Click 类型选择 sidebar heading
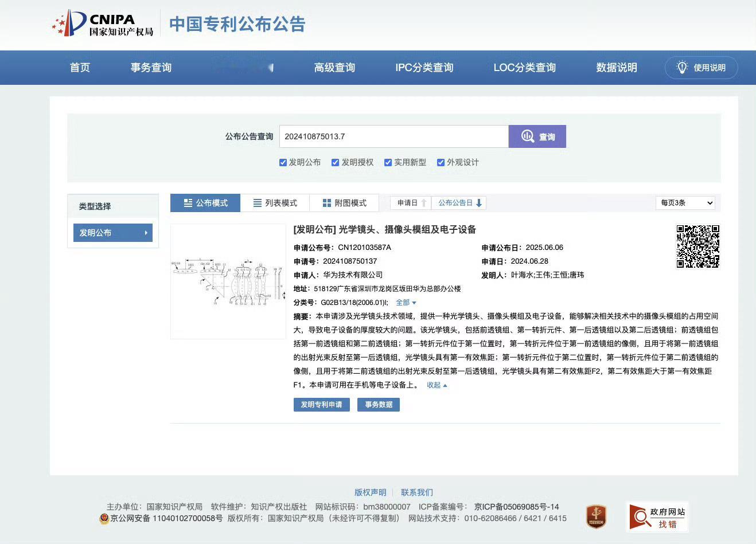 [95, 206]
